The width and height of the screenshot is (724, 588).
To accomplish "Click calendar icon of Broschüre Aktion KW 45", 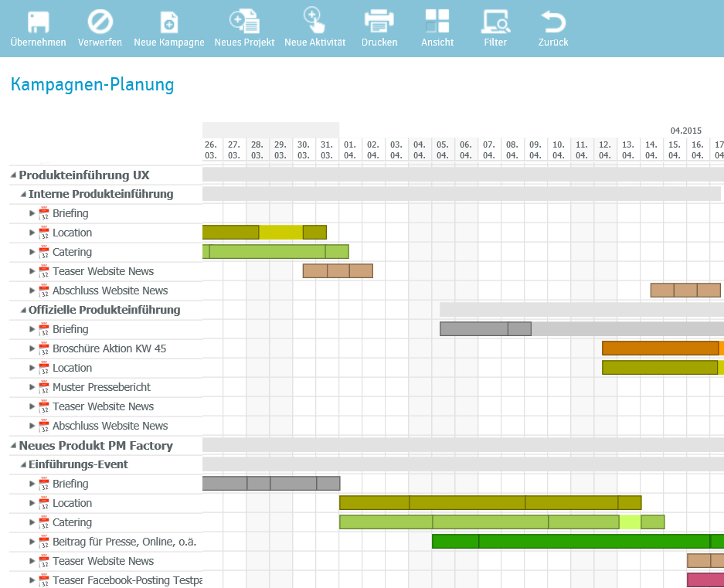I will [44, 348].
